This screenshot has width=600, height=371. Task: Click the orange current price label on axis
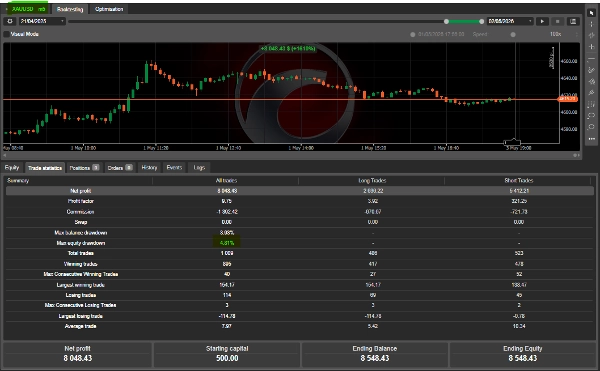[x=567, y=99]
